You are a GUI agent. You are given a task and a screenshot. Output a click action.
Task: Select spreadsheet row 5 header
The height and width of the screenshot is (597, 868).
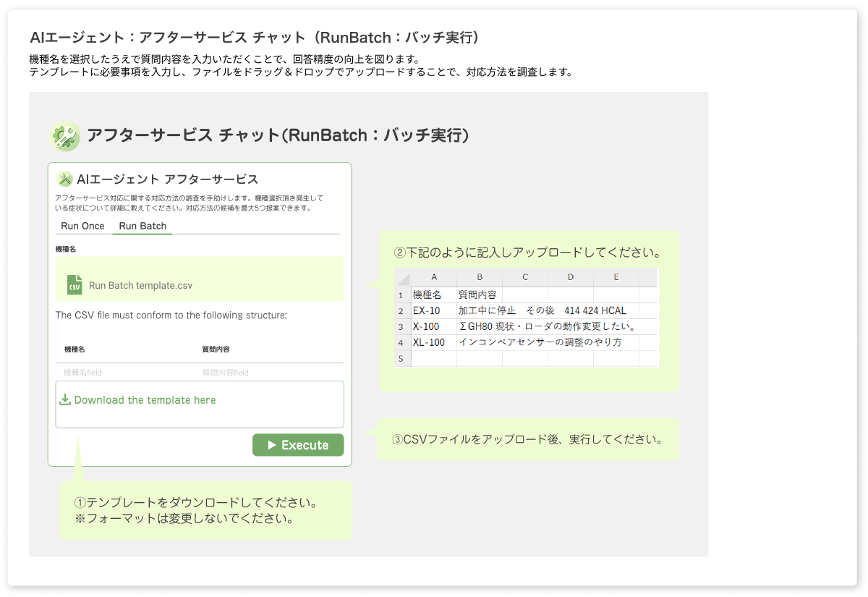(403, 358)
